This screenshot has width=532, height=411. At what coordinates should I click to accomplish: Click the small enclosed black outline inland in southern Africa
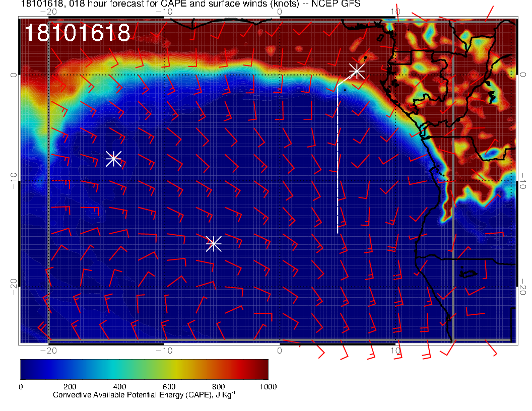coord(468,273)
